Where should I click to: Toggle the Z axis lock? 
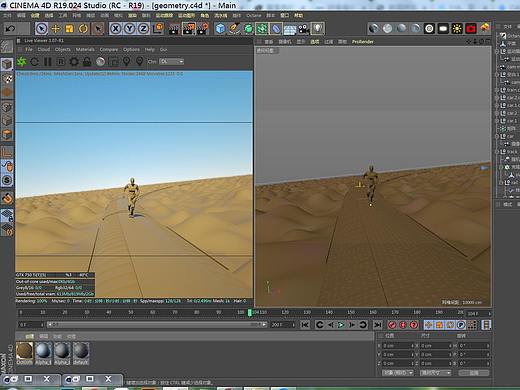[144, 29]
